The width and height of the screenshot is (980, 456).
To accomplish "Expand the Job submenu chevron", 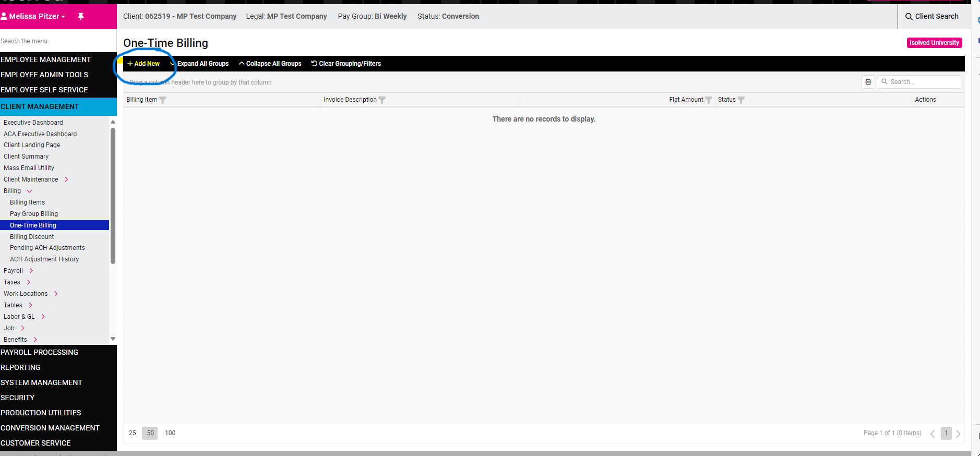I will (x=22, y=328).
